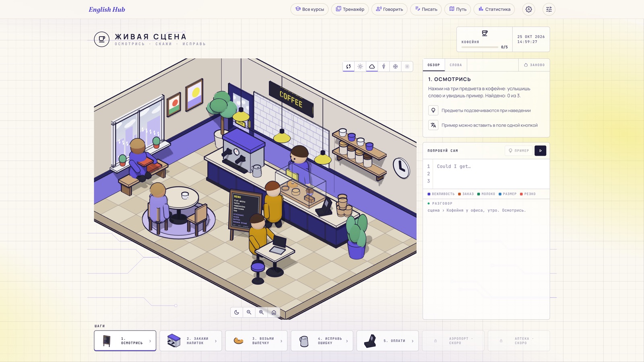
Task: Expand step 1. Осмотрись chevron
Action: [x=150, y=341]
